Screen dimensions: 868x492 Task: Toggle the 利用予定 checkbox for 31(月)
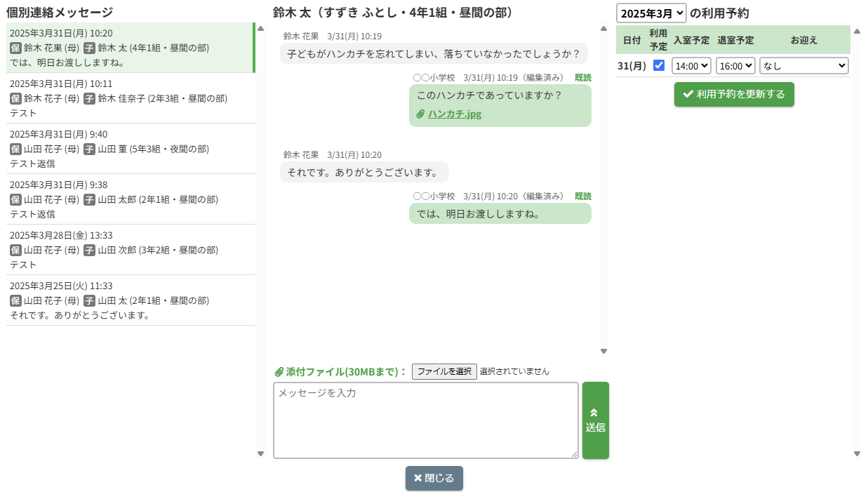click(x=659, y=65)
